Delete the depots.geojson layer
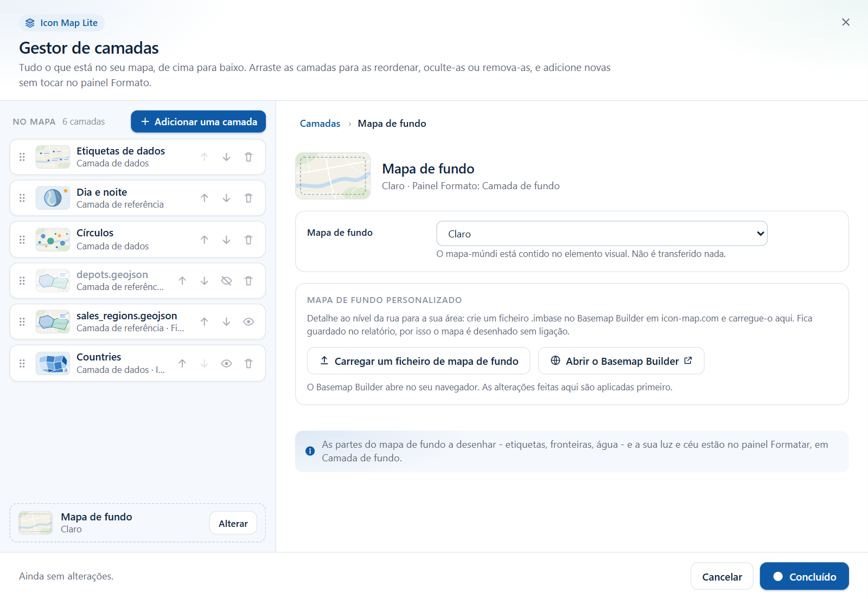The width and height of the screenshot is (868, 599). 248,281
